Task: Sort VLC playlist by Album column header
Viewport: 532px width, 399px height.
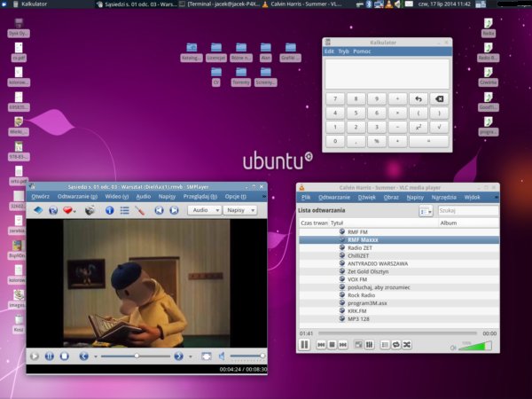Action: click(468, 223)
